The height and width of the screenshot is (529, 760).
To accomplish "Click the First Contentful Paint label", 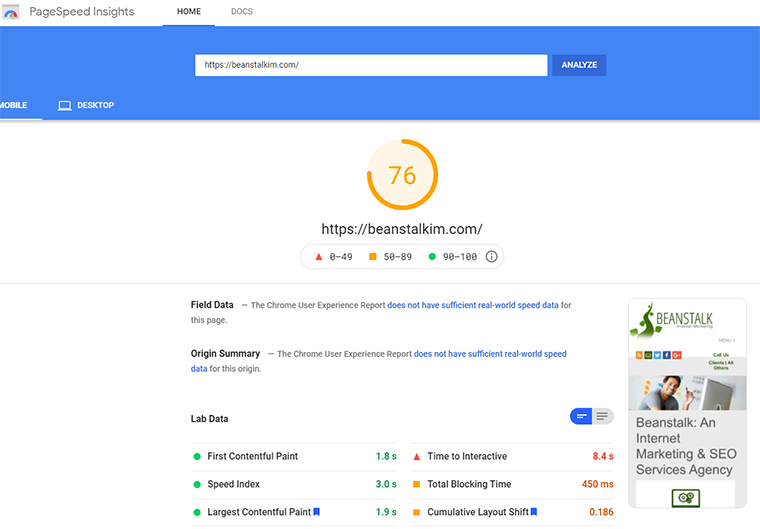I will 253,456.
